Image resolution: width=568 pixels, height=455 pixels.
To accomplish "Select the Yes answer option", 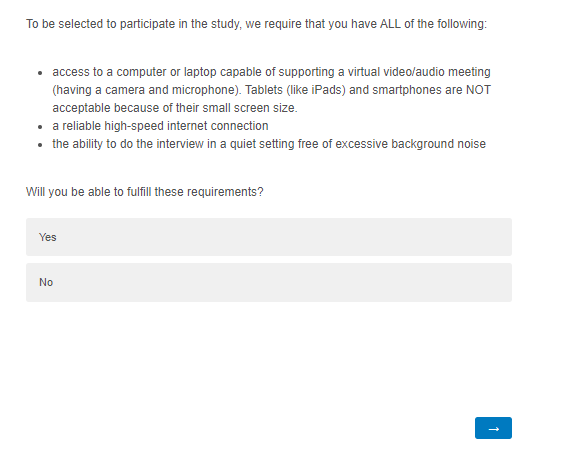I will [x=269, y=237].
